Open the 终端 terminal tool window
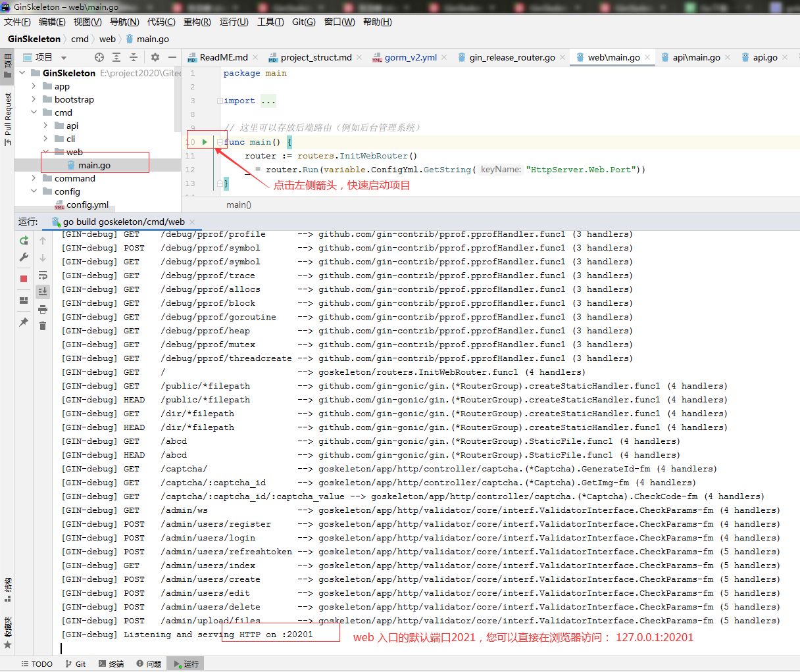Viewport: 800px width, 672px height. click(111, 663)
